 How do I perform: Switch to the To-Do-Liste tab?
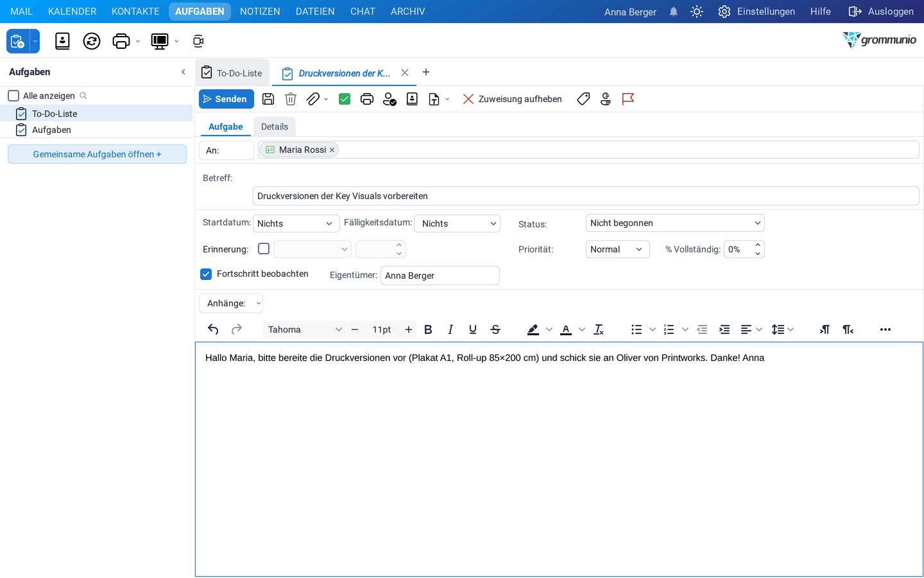232,73
